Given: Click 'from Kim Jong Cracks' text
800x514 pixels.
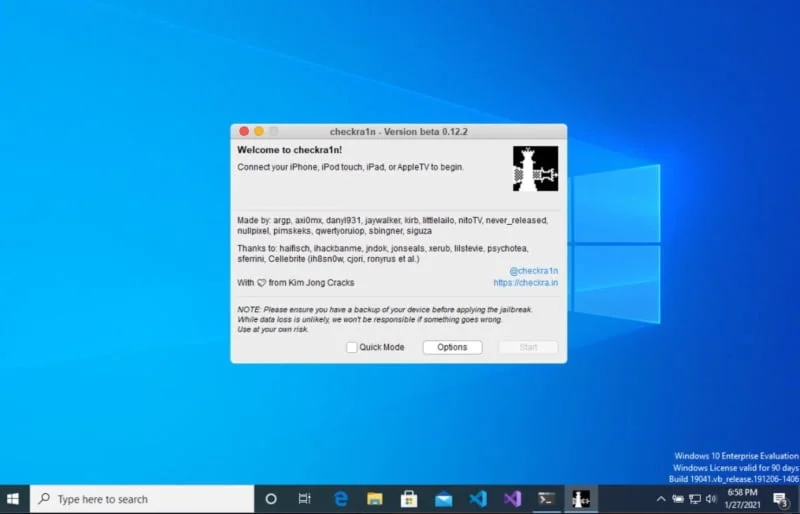Looking at the screenshot, I should tap(311, 283).
